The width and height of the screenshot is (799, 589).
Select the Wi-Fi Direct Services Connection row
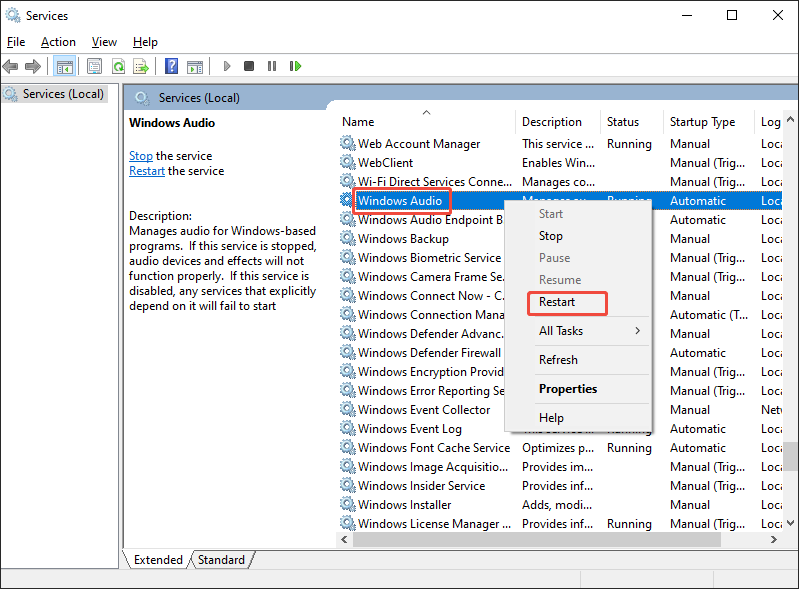pyautogui.click(x=560, y=181)
